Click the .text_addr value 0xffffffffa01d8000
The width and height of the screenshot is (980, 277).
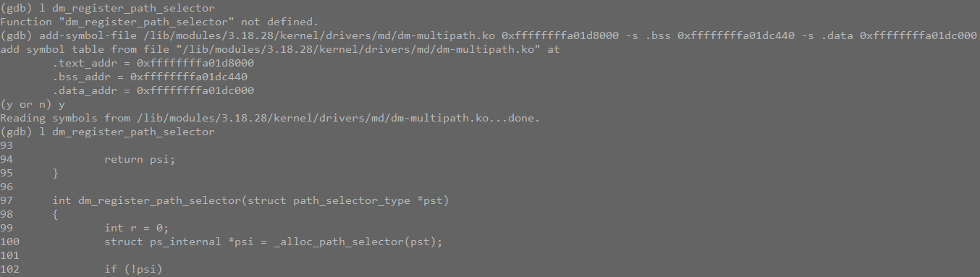(195, 63)
